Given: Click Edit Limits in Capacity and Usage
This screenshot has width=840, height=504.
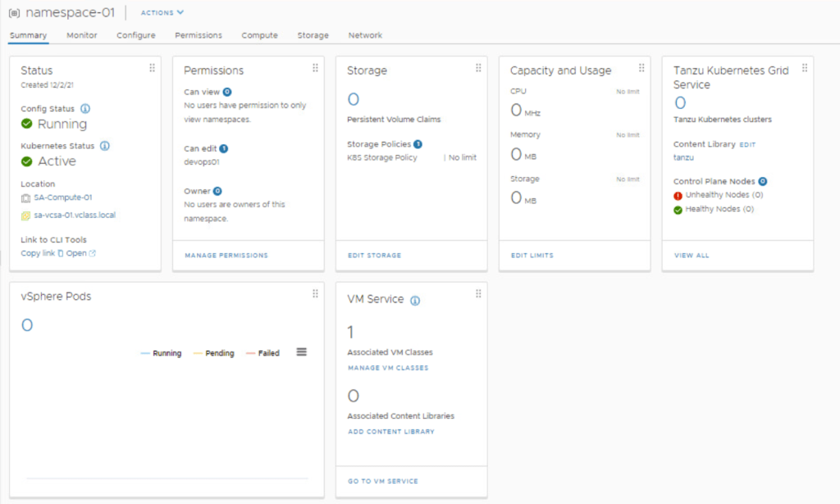Looking at the screenshot, I should coord(532,256).
